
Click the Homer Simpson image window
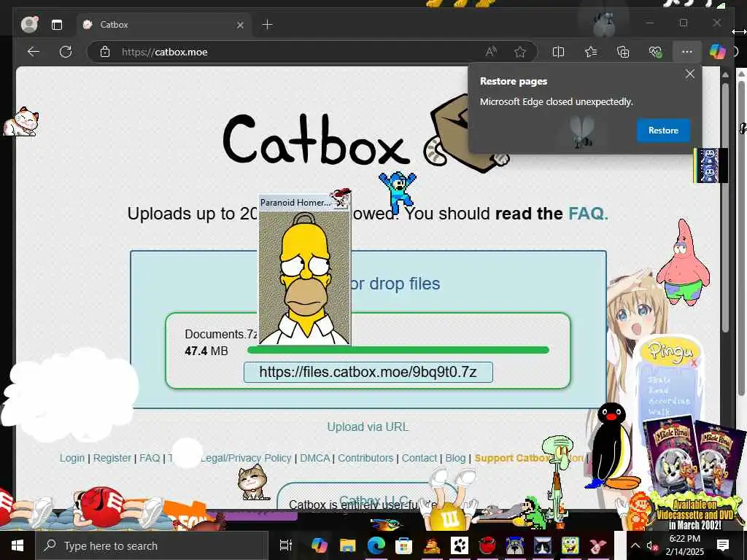coord(304,278)
